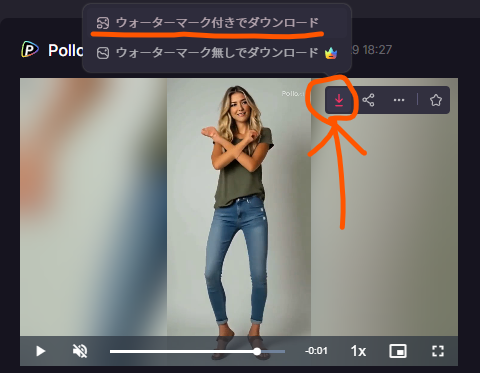The height and width of the screenshot is (373, 480).
Task: Open the share icon in the video toolbar
Action: click(368, 100)
